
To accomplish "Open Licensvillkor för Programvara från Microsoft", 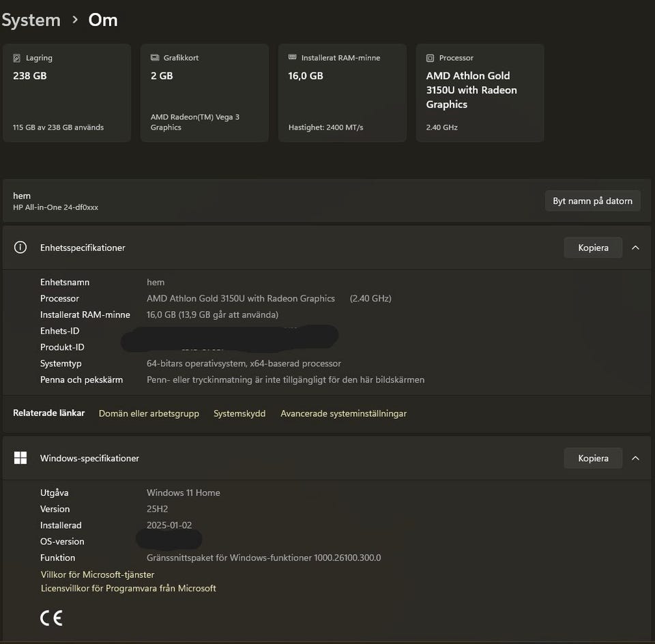I will (128, 588).
